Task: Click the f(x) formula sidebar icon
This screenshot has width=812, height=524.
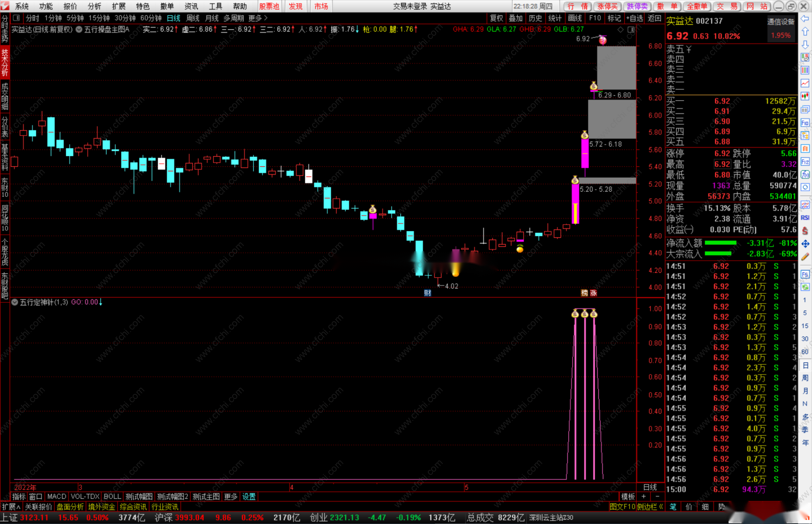Action: (805, 175)
